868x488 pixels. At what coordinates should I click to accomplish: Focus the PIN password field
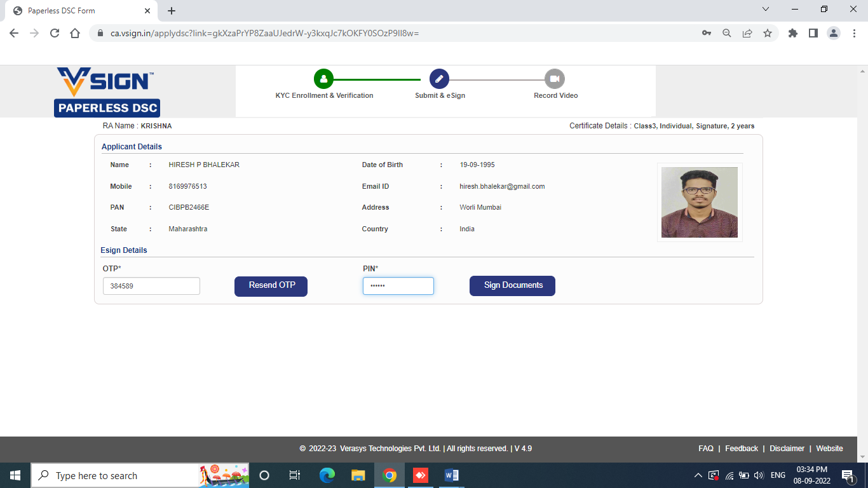pos(398,286)
